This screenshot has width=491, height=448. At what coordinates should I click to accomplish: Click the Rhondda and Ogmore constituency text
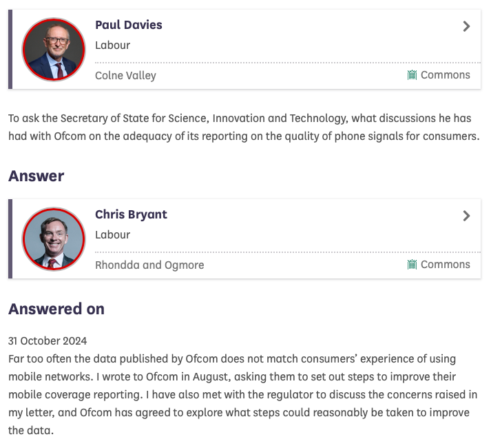(x=149, y=265)
